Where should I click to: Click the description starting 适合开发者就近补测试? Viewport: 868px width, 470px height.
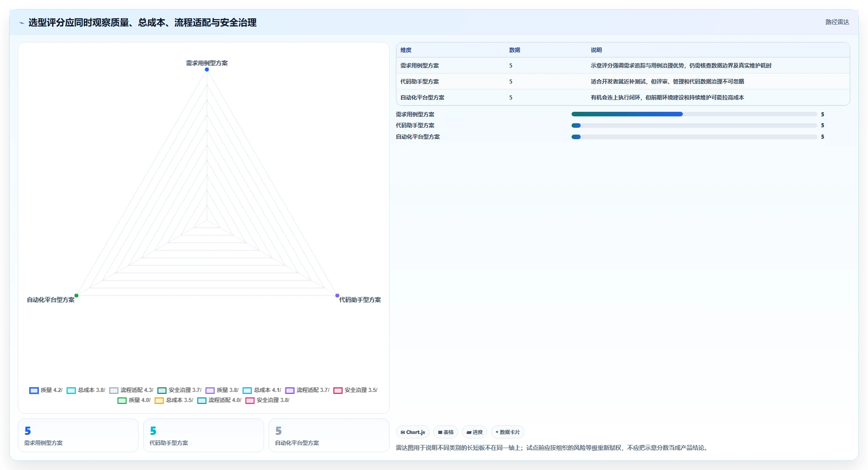667,82
